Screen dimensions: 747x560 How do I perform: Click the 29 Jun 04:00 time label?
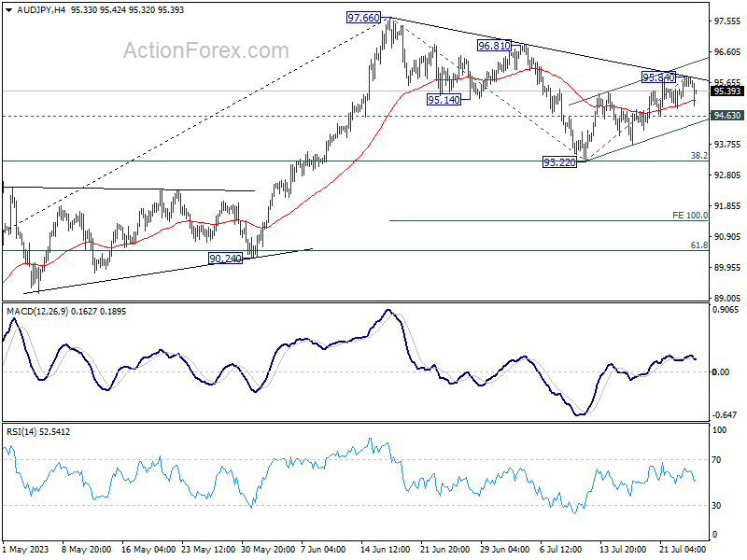[505, 550]
